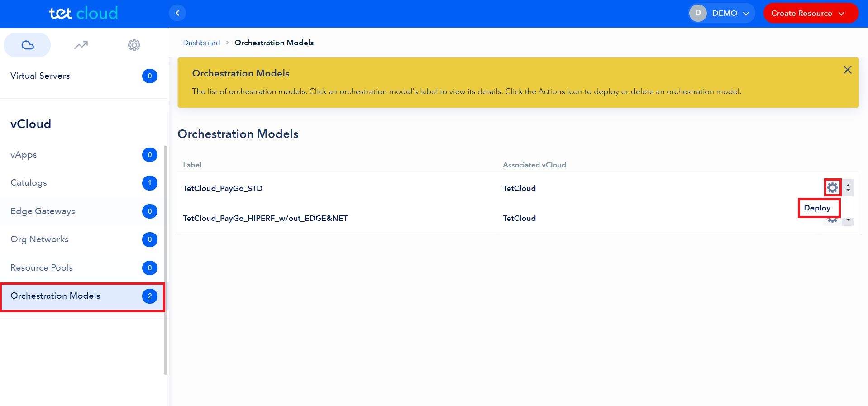The width and height of the screenshot is (868, 406).
Task: Click Catalogs count badge showing 1
Action: pos(150,183)
